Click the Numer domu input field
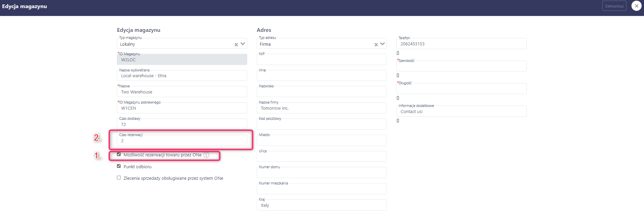The height and width of the screenshot is (219, 644). [322, 173]
